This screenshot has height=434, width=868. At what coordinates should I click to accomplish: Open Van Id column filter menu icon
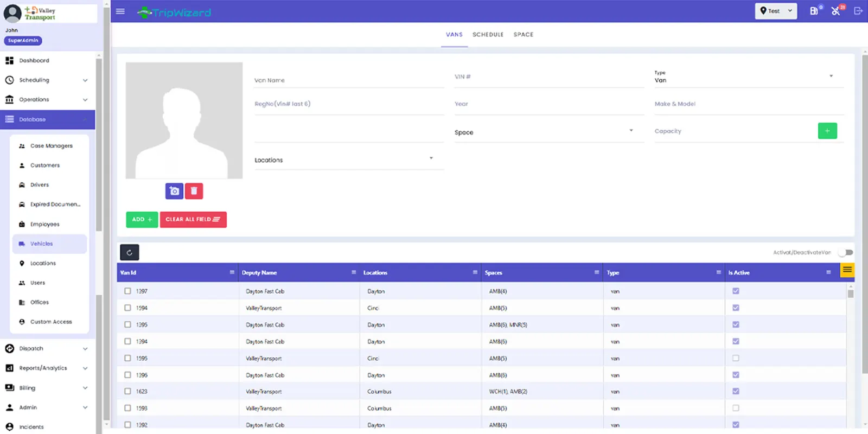[232, 272]
